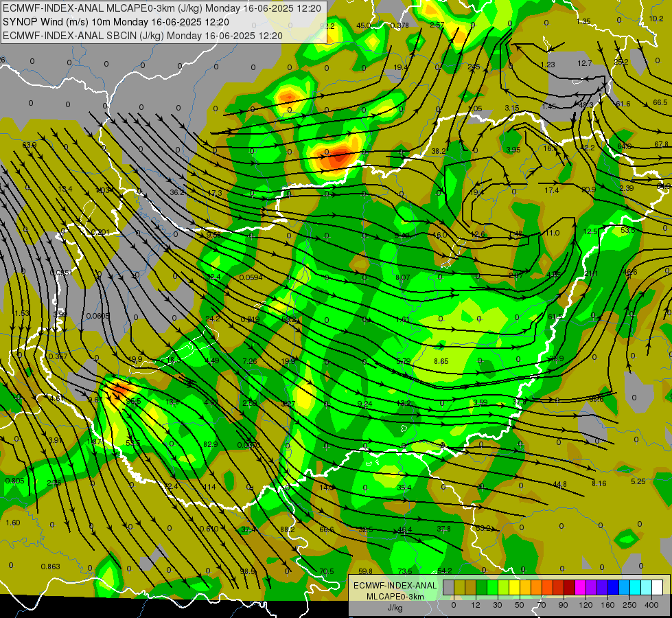This screenshot has height=618, width=672.
Task: Choose the dark red legend swatch
Action: [570, 587]
